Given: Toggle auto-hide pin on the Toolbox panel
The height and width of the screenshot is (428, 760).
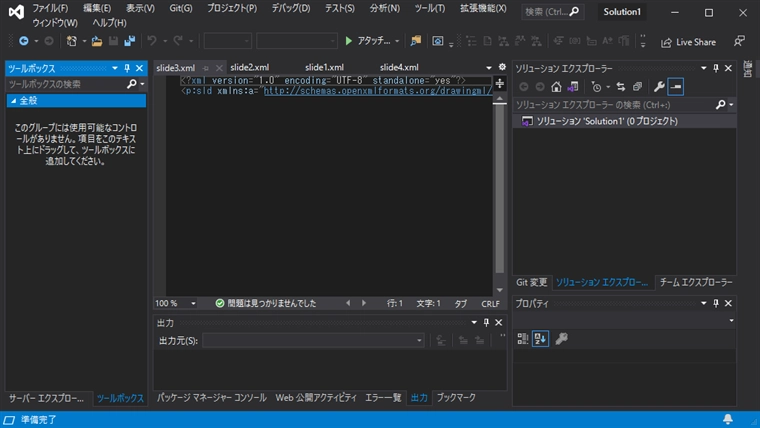Looking at the screenshot, I should pyautogui.click(x=127, y=68).
